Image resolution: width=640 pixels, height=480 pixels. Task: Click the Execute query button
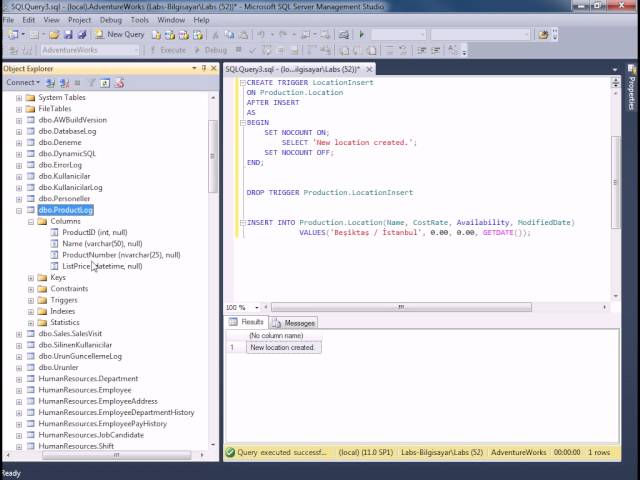(x=168, y=50)
